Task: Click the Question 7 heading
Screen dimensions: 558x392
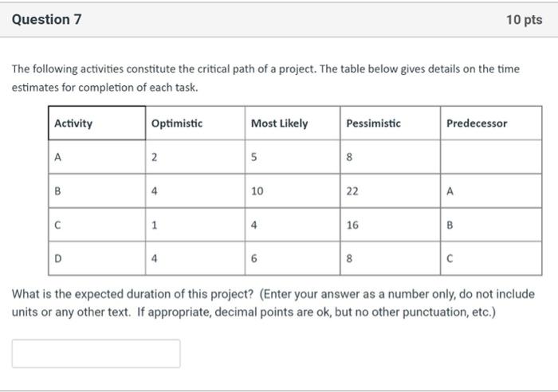Action: tap(46, 20)
